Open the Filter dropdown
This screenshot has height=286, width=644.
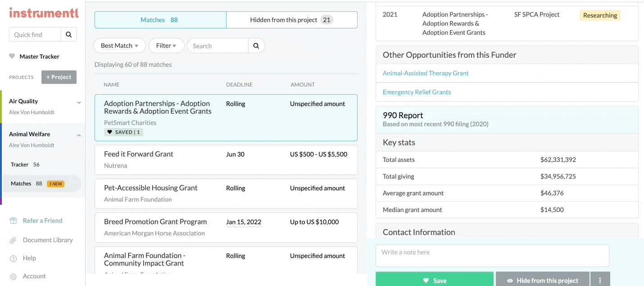tap(166, 46)
